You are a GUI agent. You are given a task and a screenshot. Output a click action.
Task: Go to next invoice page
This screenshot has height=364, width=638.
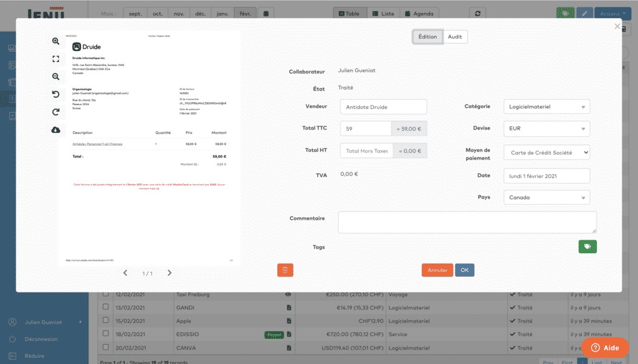click(169, 273)
